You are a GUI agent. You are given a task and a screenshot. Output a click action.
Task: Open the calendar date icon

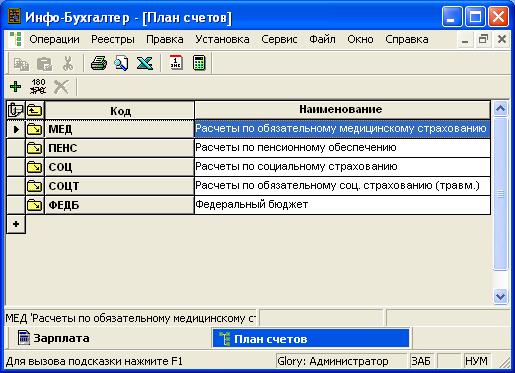[x=176, y=63]
